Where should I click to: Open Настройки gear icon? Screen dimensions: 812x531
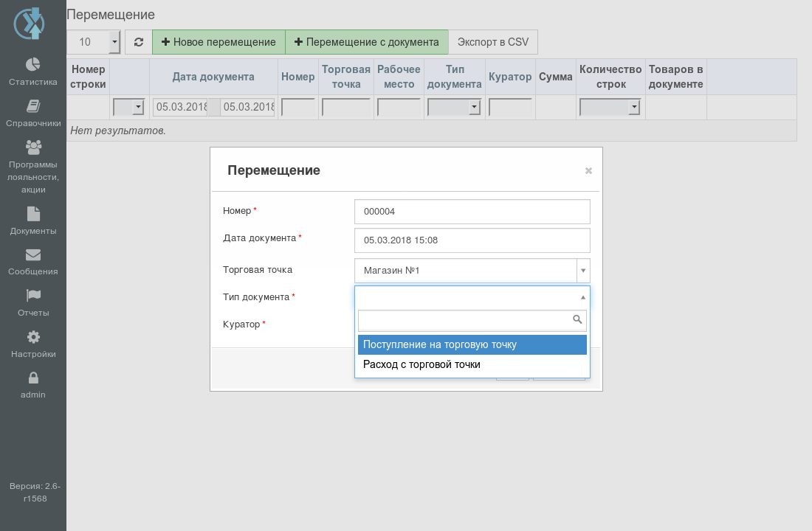pyautogui.click(x=33, y=337)
